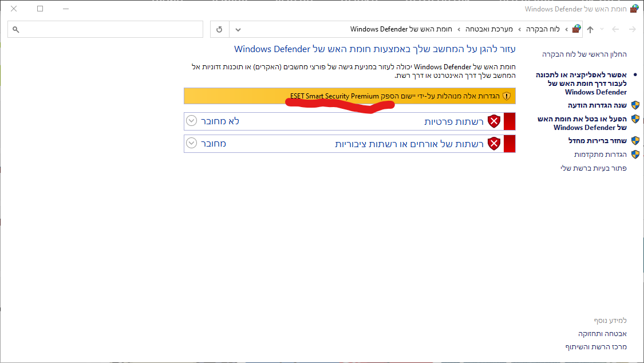Image resolution: width=644 pixels, height=363 pixels.
Task: Expand the רשתות פרטיות section chevron
Action: coord(191,121)
